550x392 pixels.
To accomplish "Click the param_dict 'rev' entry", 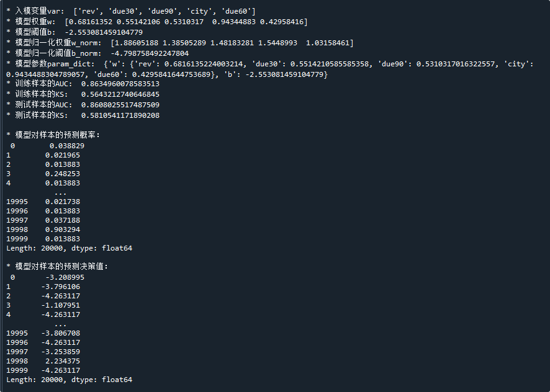I will coord(189,64).
